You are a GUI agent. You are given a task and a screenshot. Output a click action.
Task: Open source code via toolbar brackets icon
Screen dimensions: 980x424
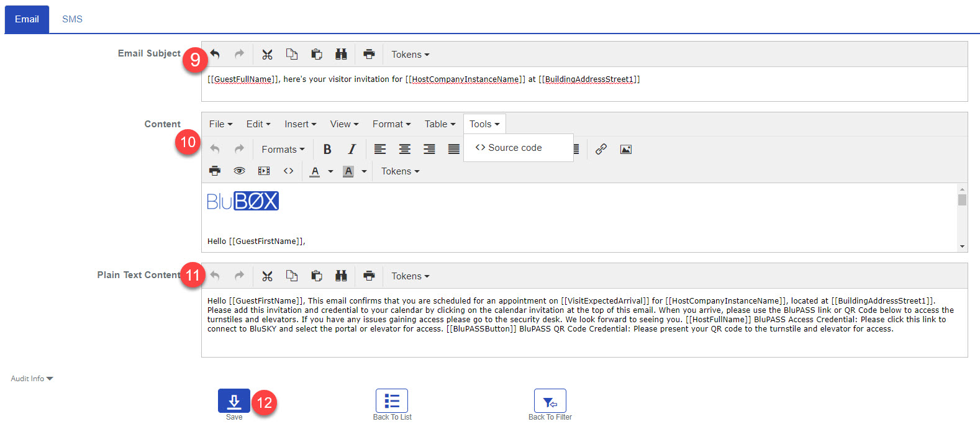click(x=288, y=171)
